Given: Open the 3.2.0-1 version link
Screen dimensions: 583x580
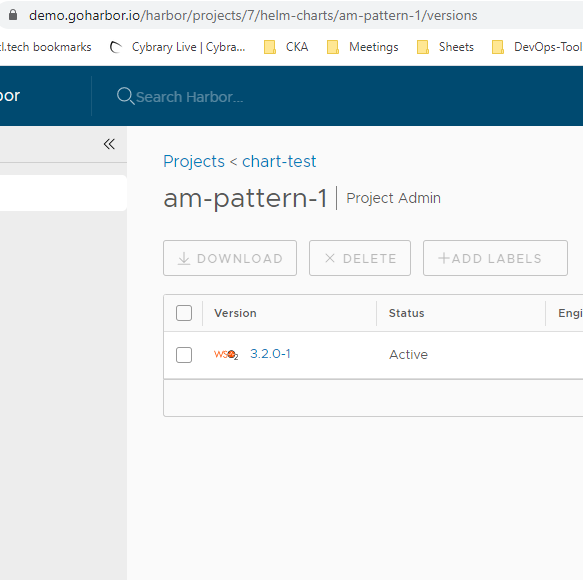Looking at the screenshot, I should (270, 354).
